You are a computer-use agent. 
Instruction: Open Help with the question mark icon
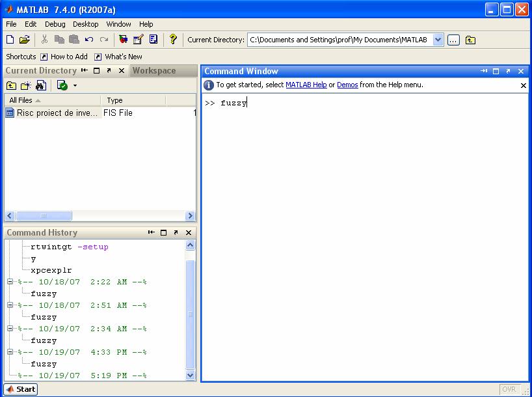click(173, 40)
